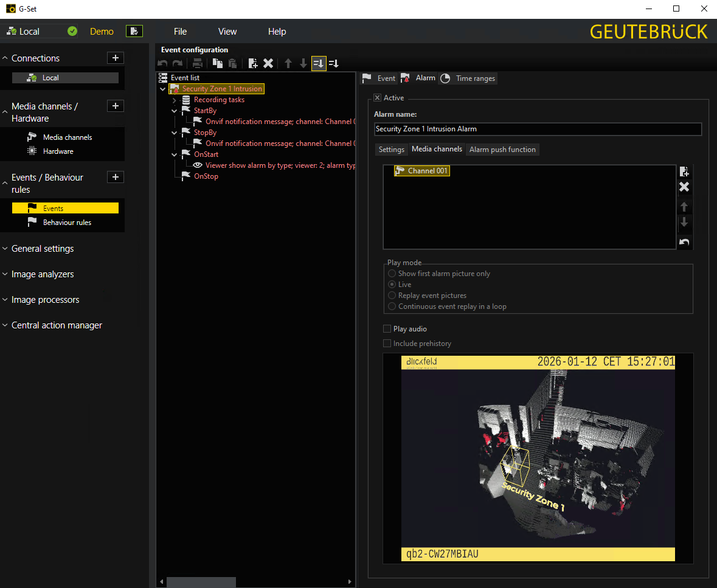Expand the Recording tasks tree node

(x=174, y=100)
